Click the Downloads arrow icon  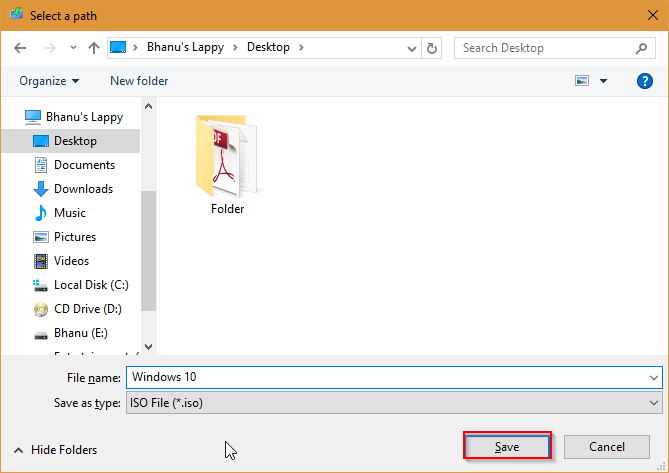41,189
